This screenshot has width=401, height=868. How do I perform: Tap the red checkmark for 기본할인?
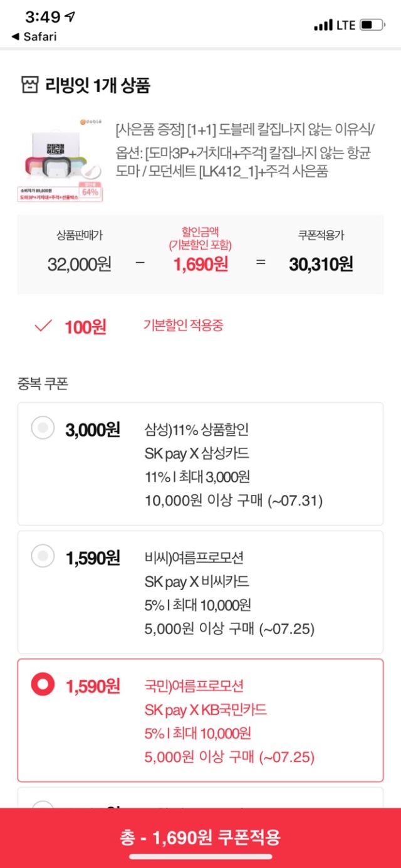tap(43, 327)
